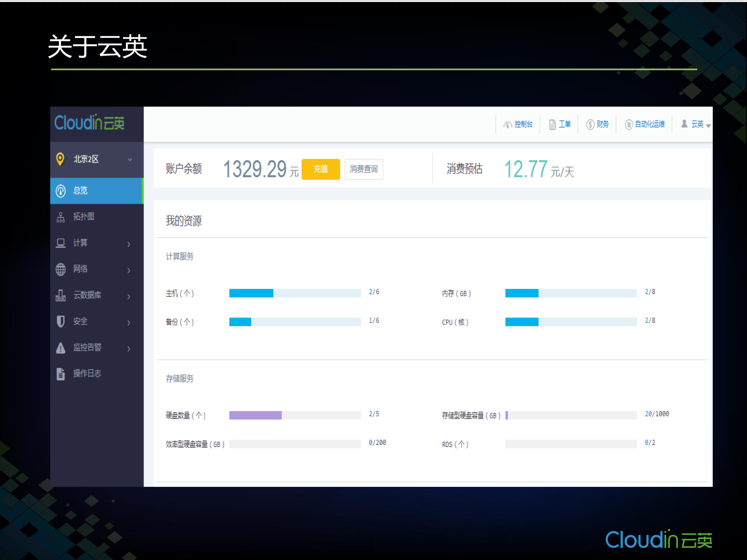Open 消费查询 consumption query
Image resolution: width=747 pixels, height=560 pixels.
click(x=363, y=169)
